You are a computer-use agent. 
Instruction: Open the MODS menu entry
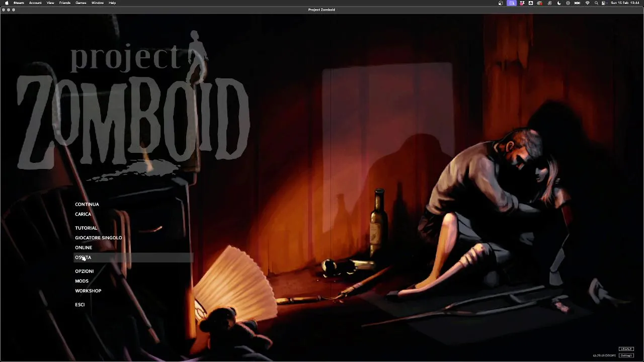click(82, 281)
